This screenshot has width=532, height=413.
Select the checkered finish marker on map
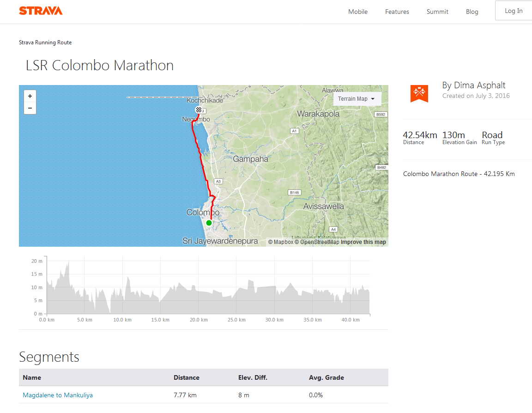(199, 109)
